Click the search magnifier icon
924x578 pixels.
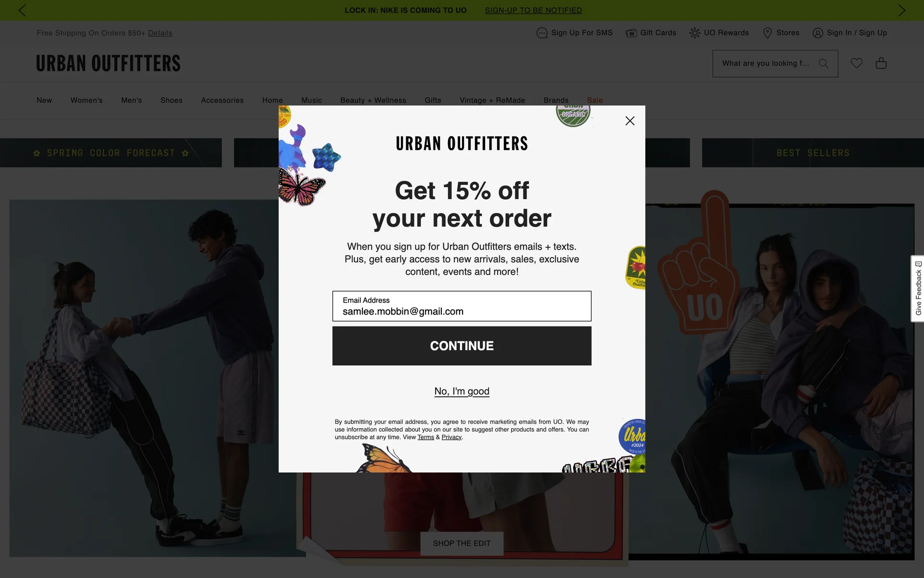click(823, 64)
